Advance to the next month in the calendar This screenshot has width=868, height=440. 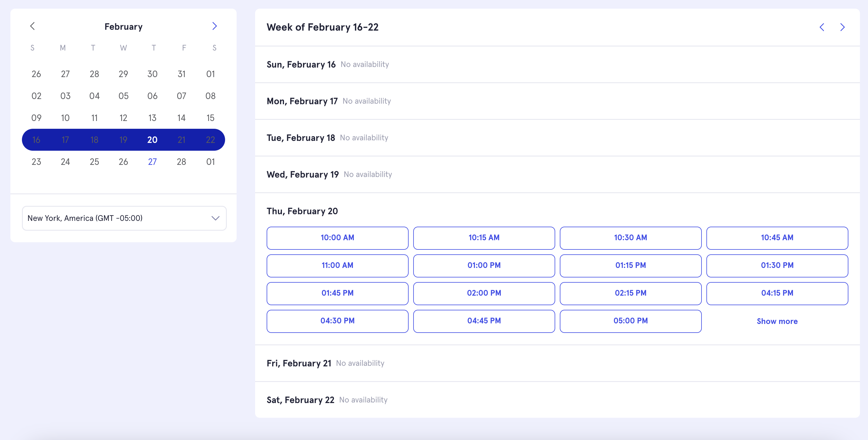click(x=214, y=26)
